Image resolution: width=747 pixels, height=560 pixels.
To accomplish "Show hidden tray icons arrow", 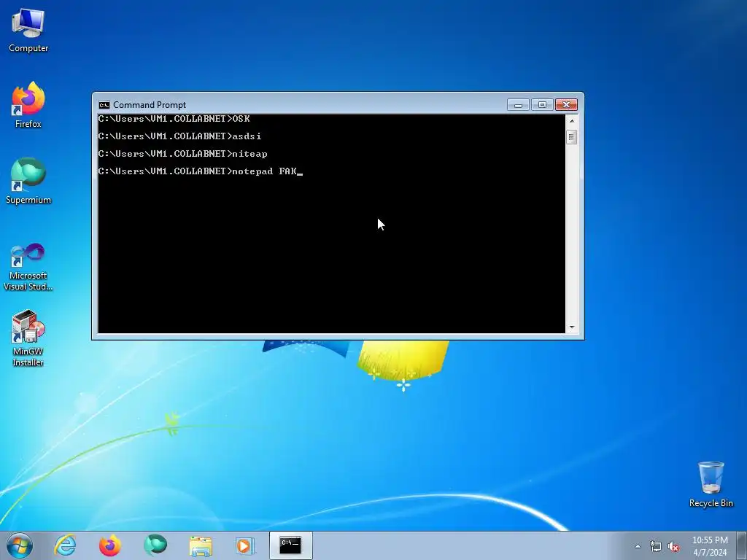I will (638, 547).
